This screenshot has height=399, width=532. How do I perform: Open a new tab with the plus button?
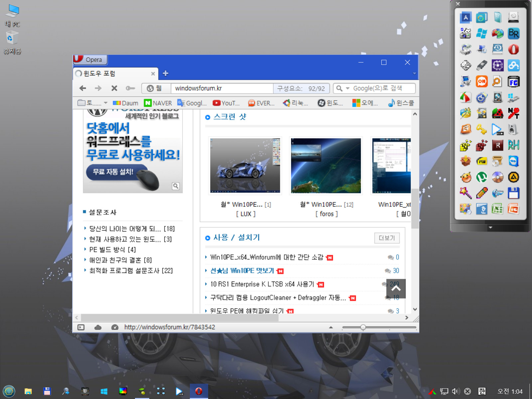pyautogui.click(x=166, y=73)
